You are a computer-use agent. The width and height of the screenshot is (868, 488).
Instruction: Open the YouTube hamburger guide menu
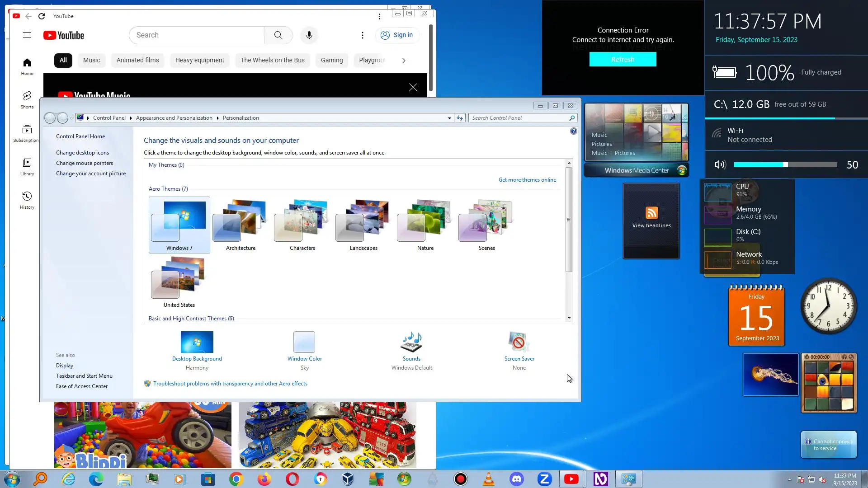(27, 35)
